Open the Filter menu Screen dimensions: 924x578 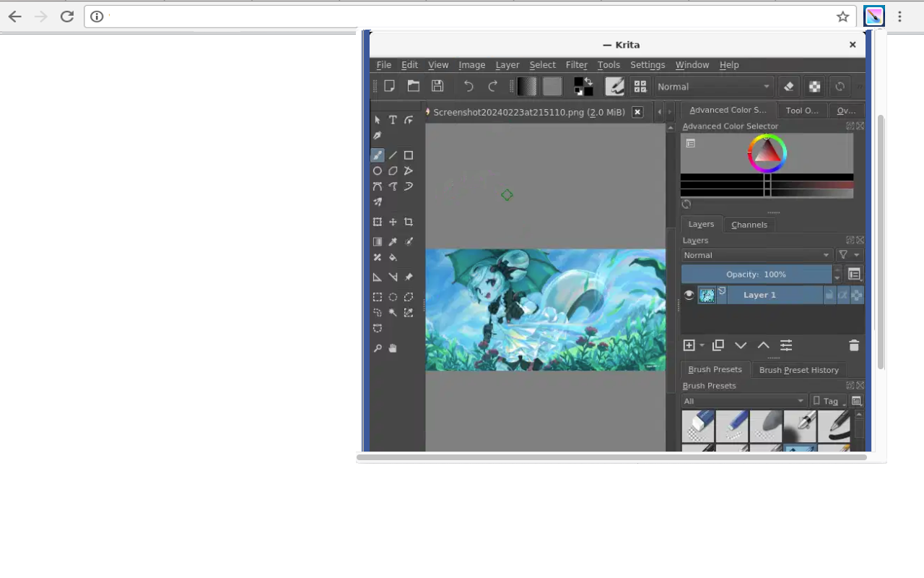coord(576,64)
